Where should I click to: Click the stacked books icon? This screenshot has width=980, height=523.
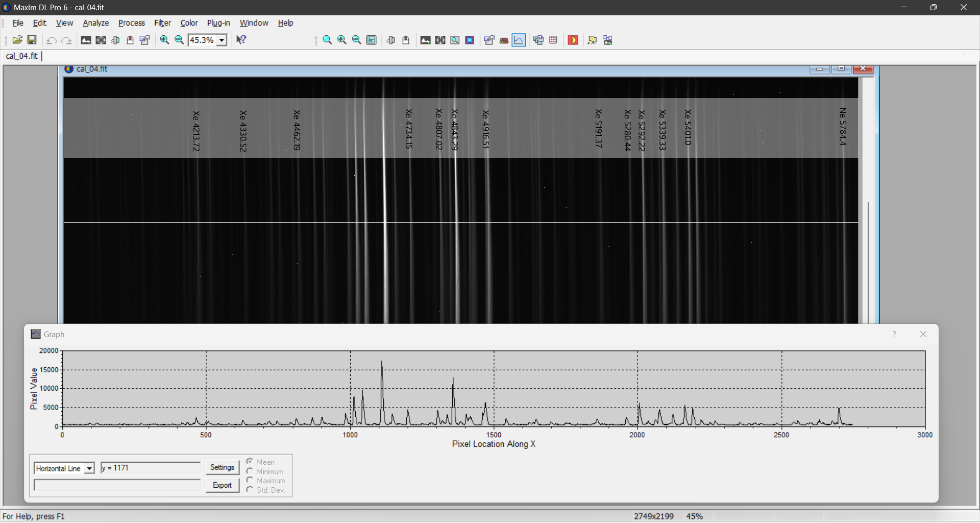pyautogui.click(x=504, y=40)
